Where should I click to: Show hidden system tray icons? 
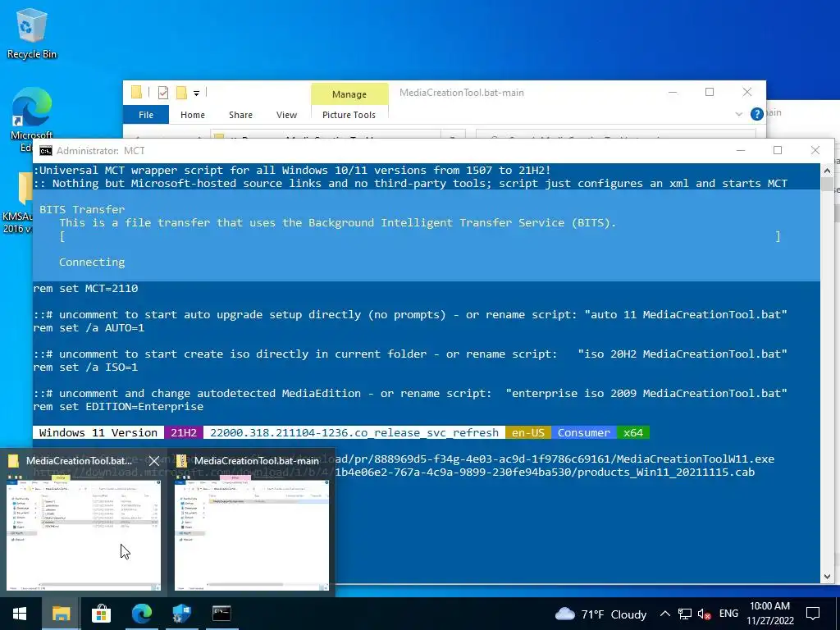(x=664, y=614)
